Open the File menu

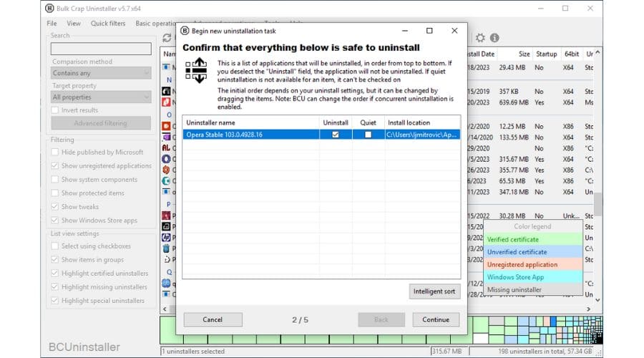tap(52, 24)
